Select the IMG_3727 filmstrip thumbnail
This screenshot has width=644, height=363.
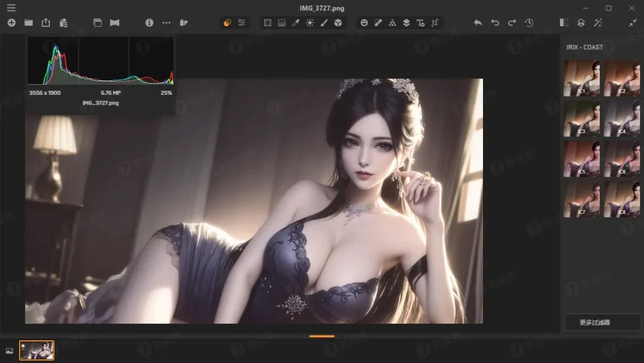[x=37, y=350]
